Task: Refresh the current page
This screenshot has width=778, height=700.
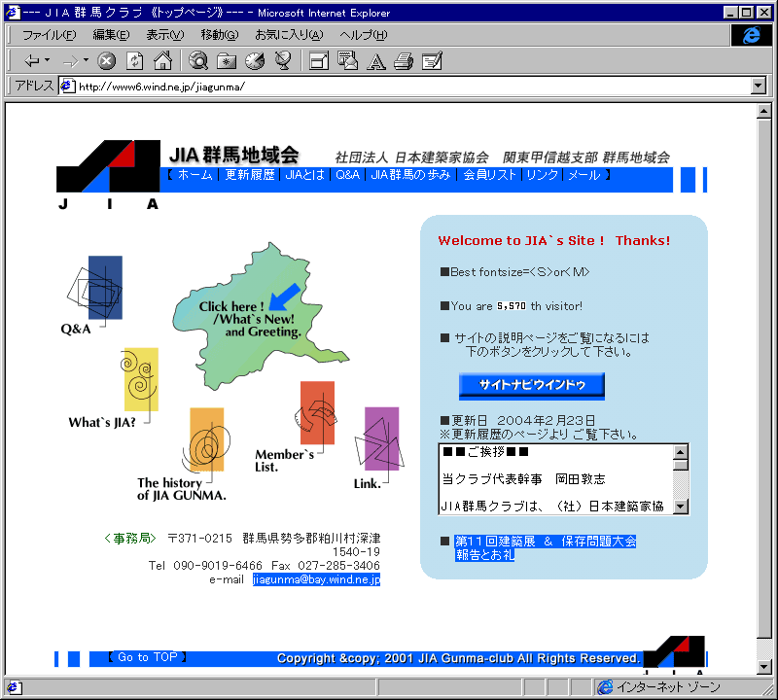Action: point(134,61)
